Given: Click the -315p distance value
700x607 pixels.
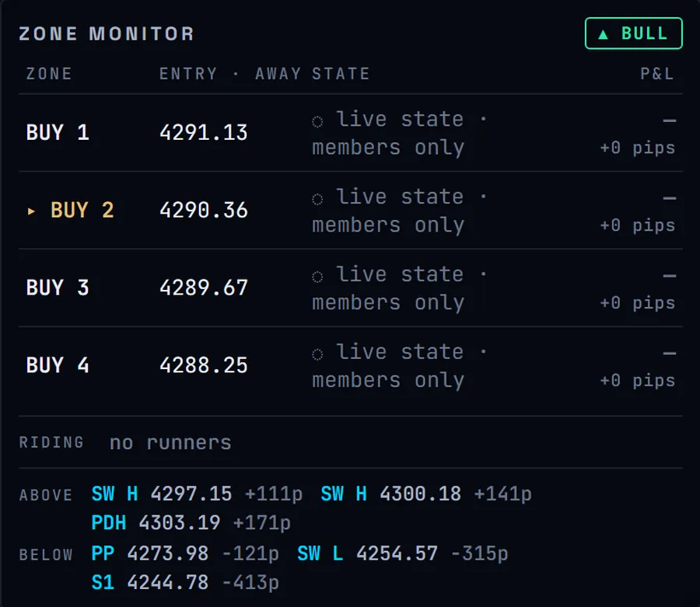Looking at the screenshot, I should (x=480, y=554).
